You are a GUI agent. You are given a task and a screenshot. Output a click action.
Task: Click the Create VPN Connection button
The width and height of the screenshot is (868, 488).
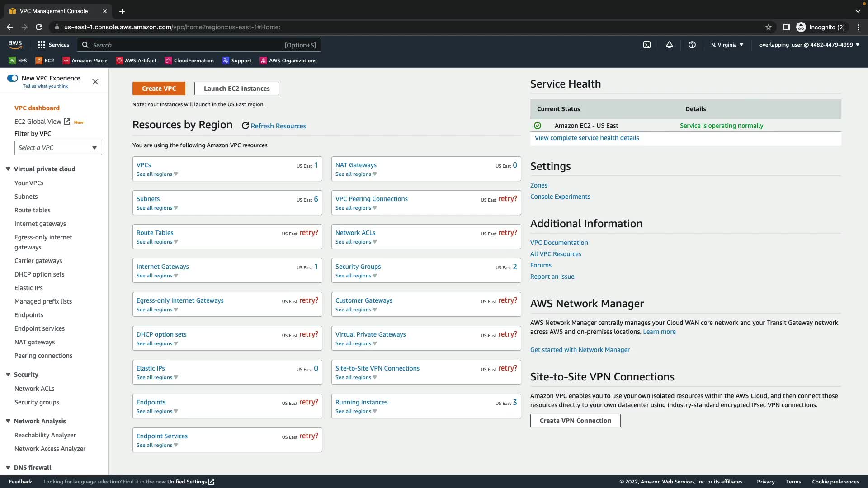(575, 421)
